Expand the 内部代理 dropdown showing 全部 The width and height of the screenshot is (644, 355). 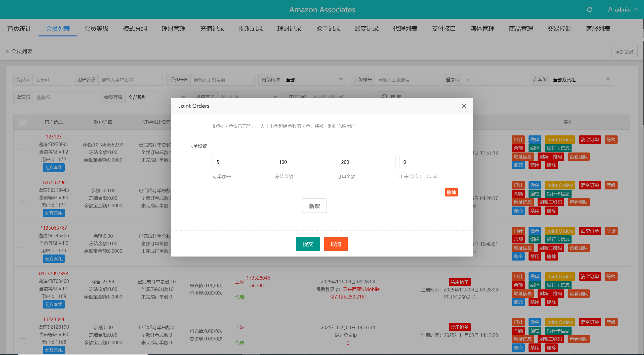point(314,80)
